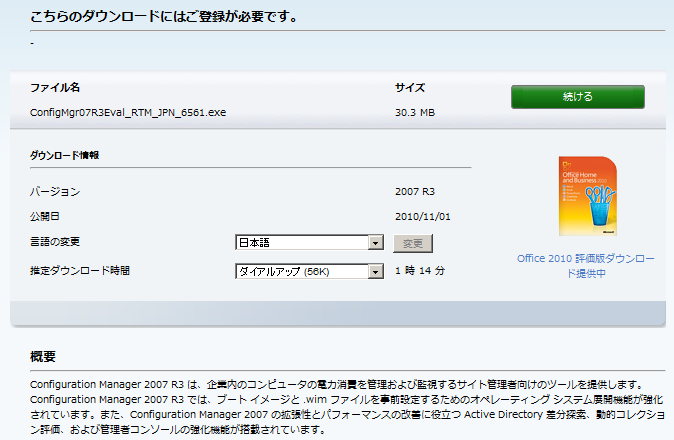This screenshot has width=674, height=440.
Task: Click the green 続ける button
Action: [577, 97]
